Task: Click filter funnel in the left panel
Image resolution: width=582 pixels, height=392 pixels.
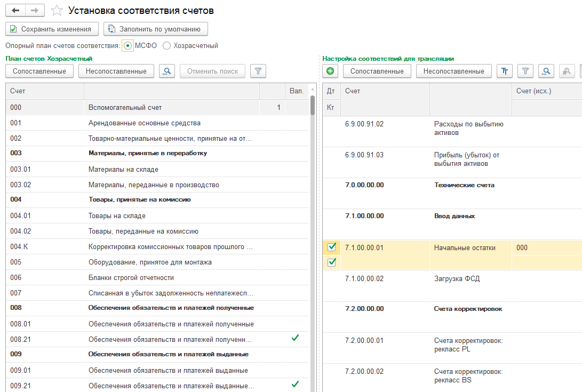Action: point(258,71)
